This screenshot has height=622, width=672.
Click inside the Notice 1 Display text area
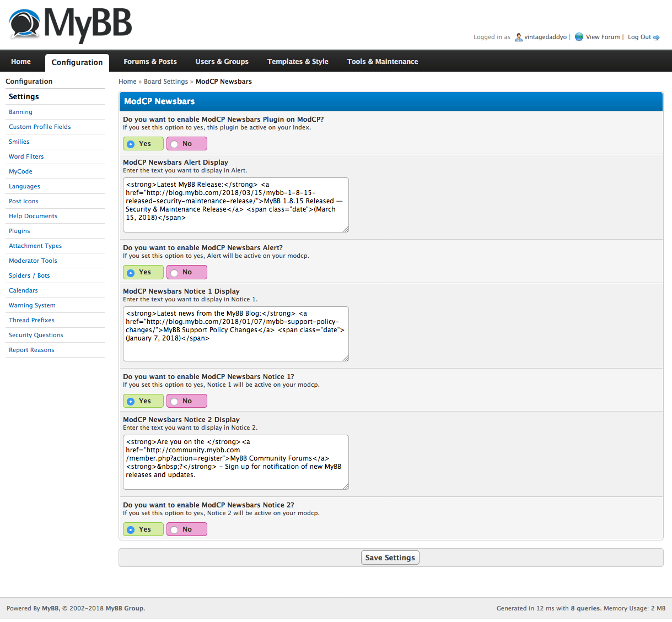[x=236, y=334]
